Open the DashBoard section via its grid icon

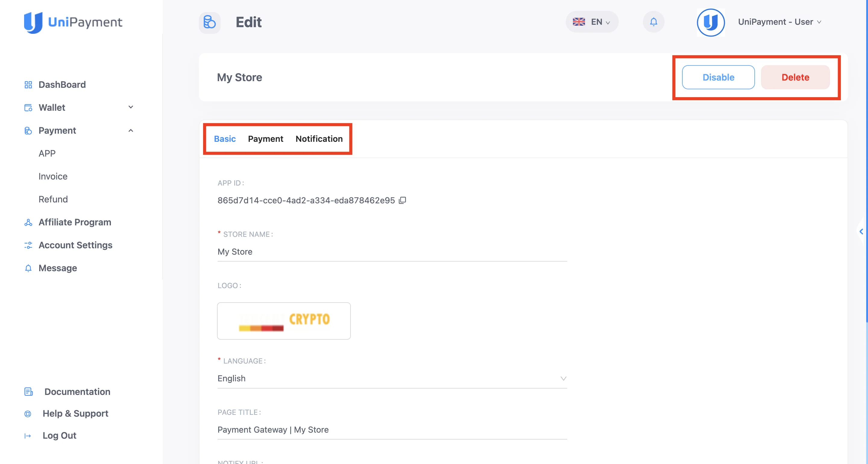point(28,85)
